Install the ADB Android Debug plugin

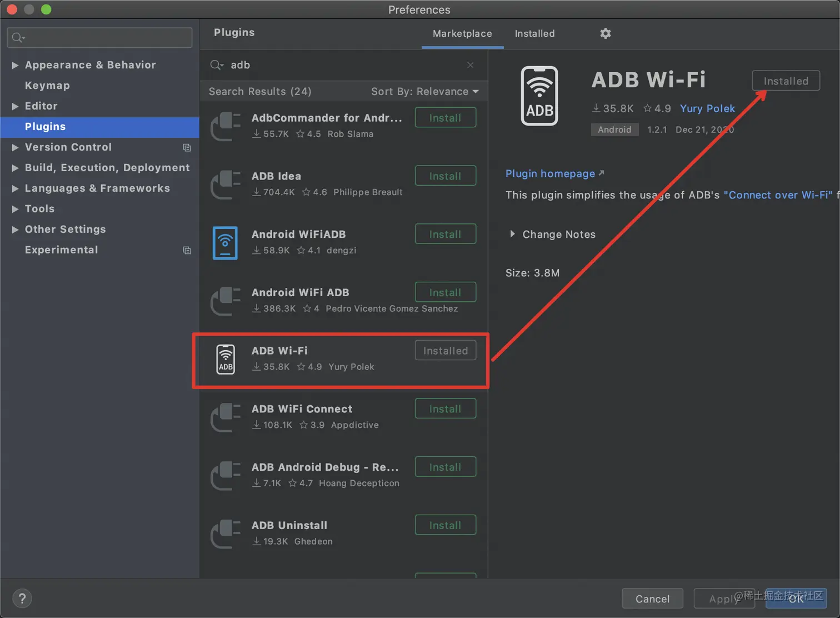446,467
